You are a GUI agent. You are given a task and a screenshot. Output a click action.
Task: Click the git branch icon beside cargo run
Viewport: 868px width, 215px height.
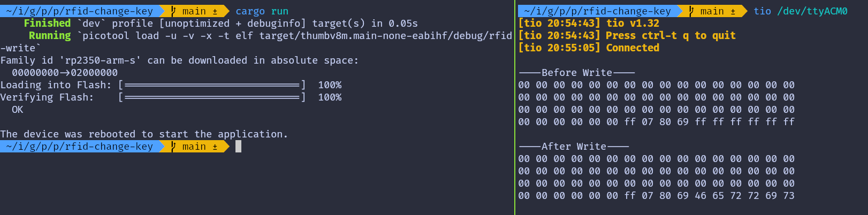pos(173,11)
